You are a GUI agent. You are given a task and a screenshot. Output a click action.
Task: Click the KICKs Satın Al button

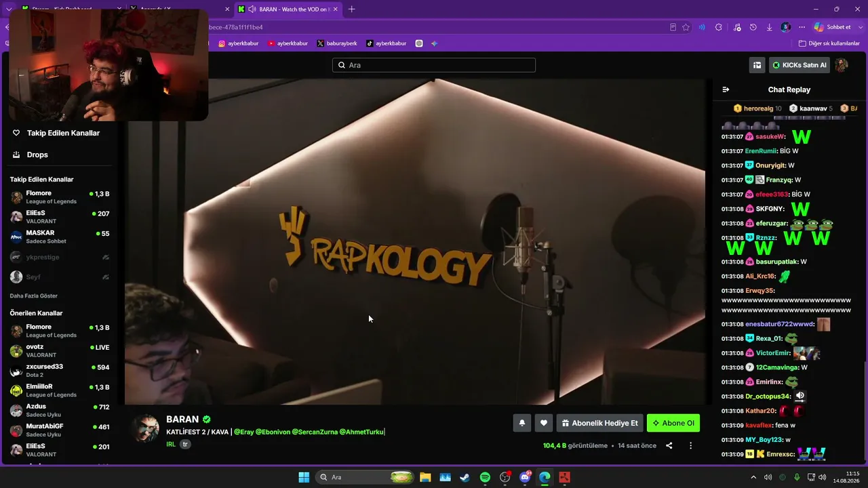click(800, 65)
